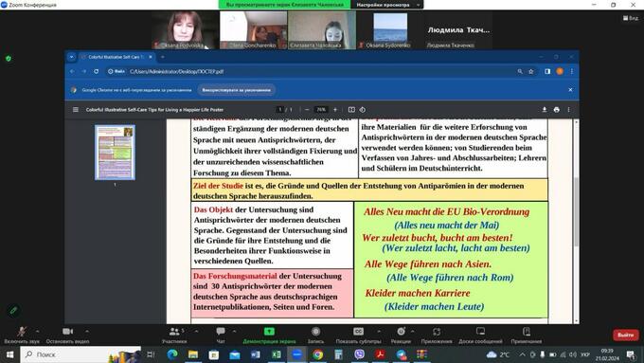This screenshot has height=363, width=644.
Task: Click the fit to page icon
Action: coord(351,110)
